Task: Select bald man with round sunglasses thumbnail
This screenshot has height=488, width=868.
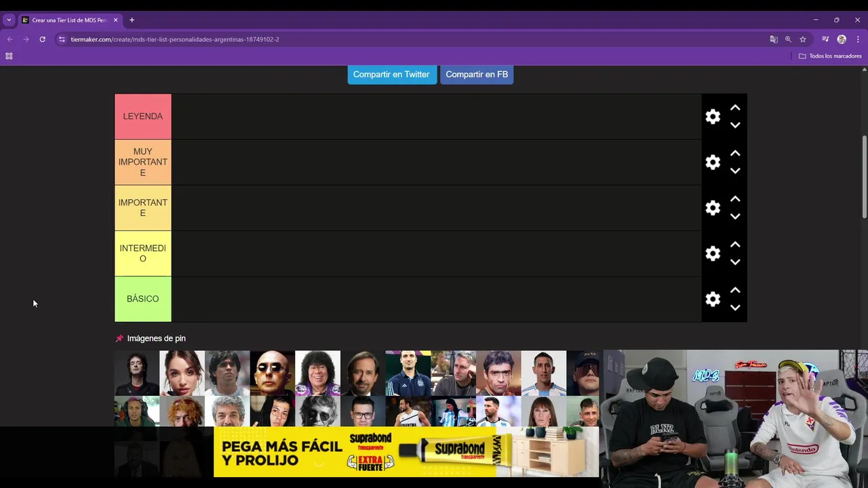Action: [273, 373]
